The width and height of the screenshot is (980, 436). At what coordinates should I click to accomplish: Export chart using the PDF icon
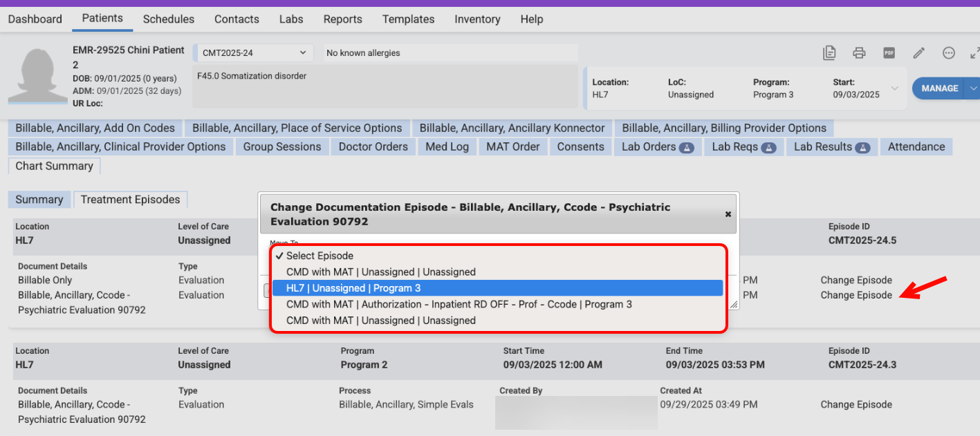tap(889, 53)
